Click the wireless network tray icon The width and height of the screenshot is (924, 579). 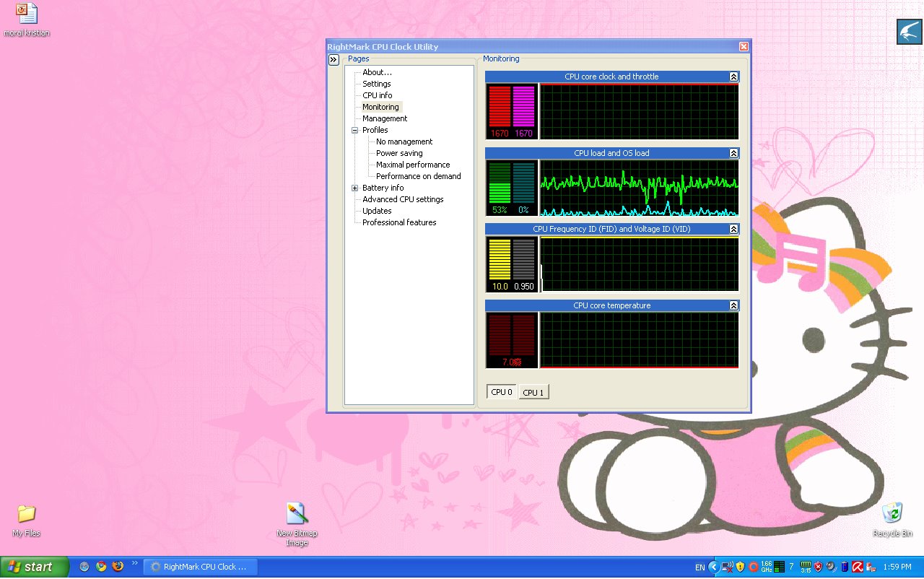point(728,567)
